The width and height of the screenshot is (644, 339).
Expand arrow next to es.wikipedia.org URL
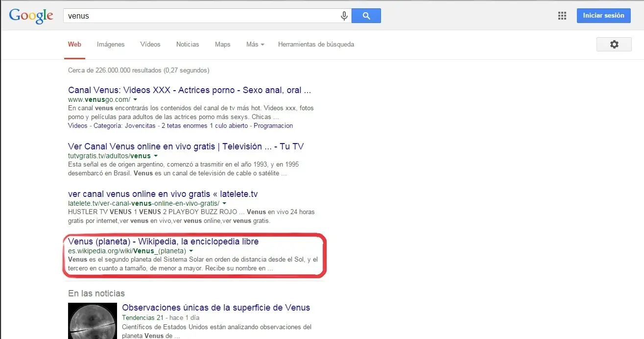point(191,251)
